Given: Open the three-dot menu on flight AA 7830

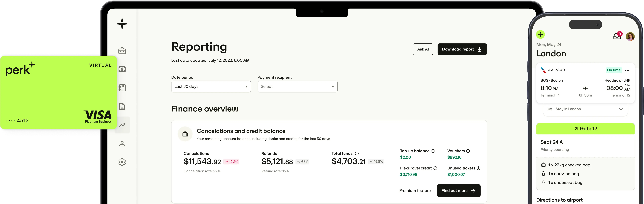Looking at the screenshot, I should (627, 70).
